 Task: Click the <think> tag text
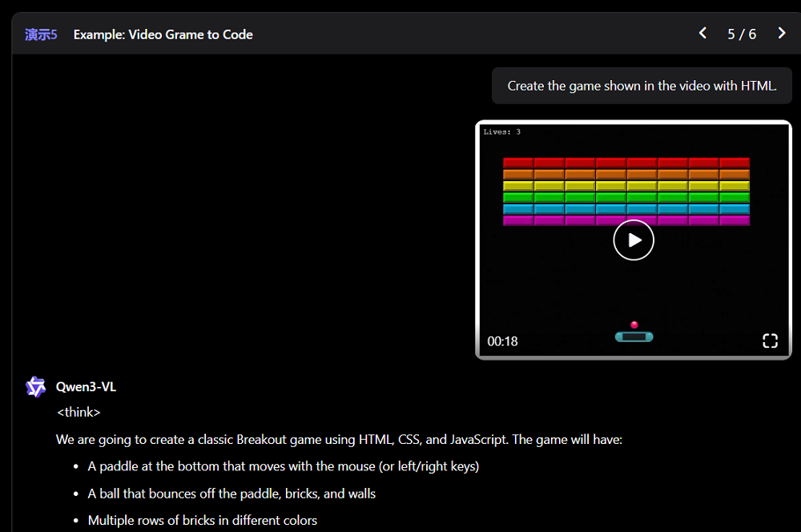pos(78,412)
